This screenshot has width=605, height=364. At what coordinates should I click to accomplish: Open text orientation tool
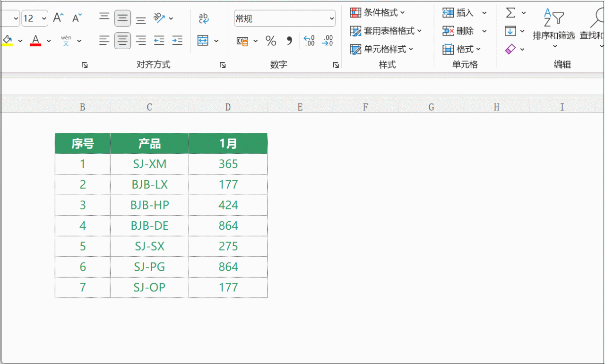[x=159, y=18]
